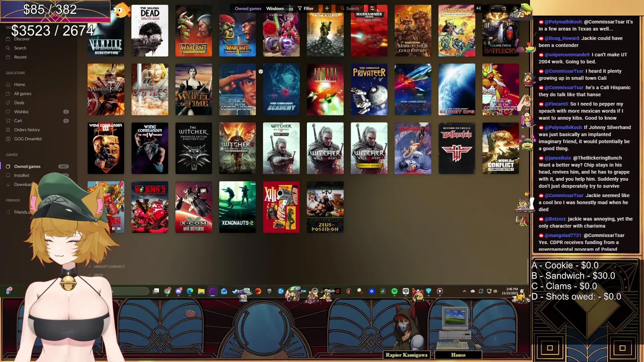Open X-COM UFO Defense tile
644x362 pixels.
pyautogui.click(x=194, y=207)
